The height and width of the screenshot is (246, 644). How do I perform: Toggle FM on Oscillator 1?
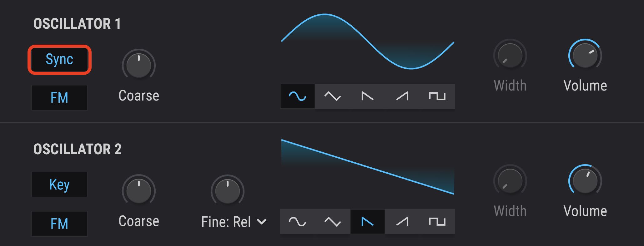coord(59,98)
